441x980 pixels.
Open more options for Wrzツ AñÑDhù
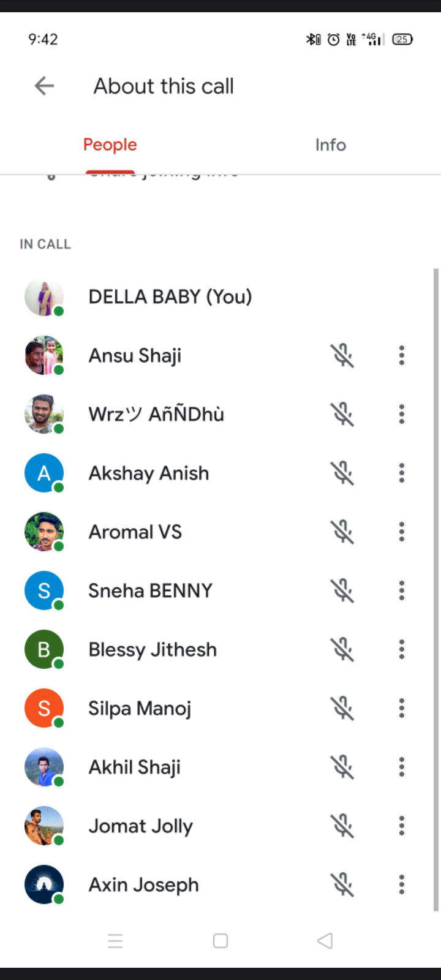pyautogui.click(x=402, y=414)
